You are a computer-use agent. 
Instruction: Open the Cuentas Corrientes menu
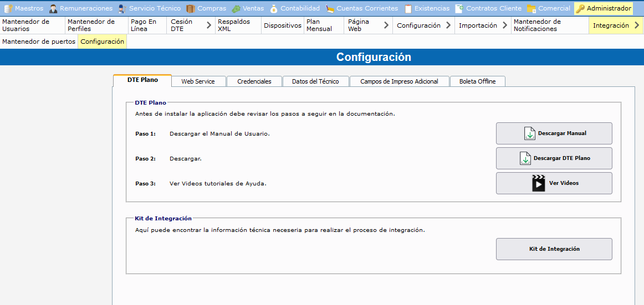click(362, 8)
